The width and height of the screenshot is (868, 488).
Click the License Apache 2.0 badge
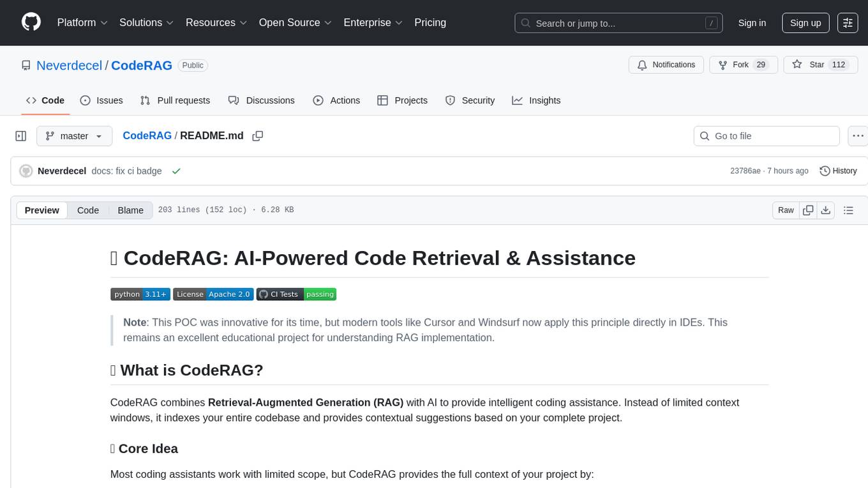click(213, 294)
